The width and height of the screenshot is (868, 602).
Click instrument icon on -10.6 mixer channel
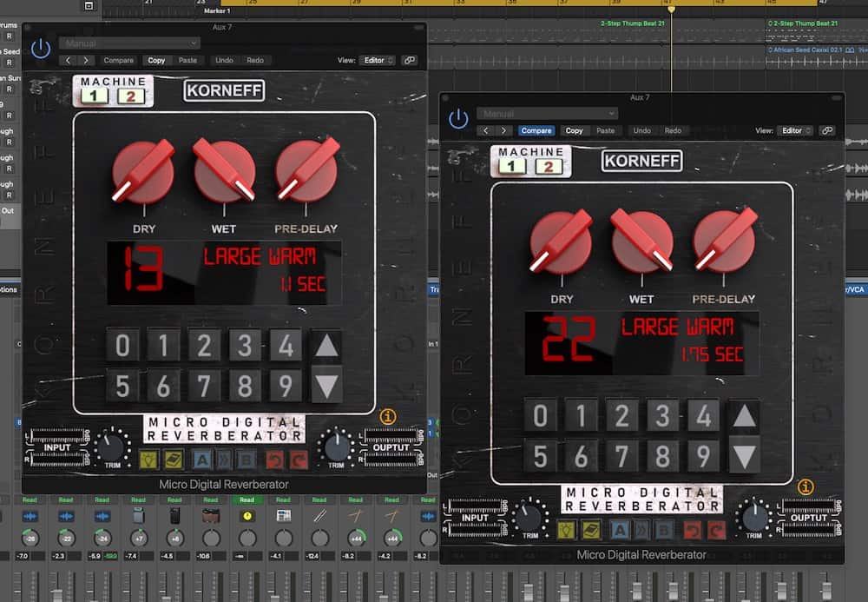click(211, 516)
